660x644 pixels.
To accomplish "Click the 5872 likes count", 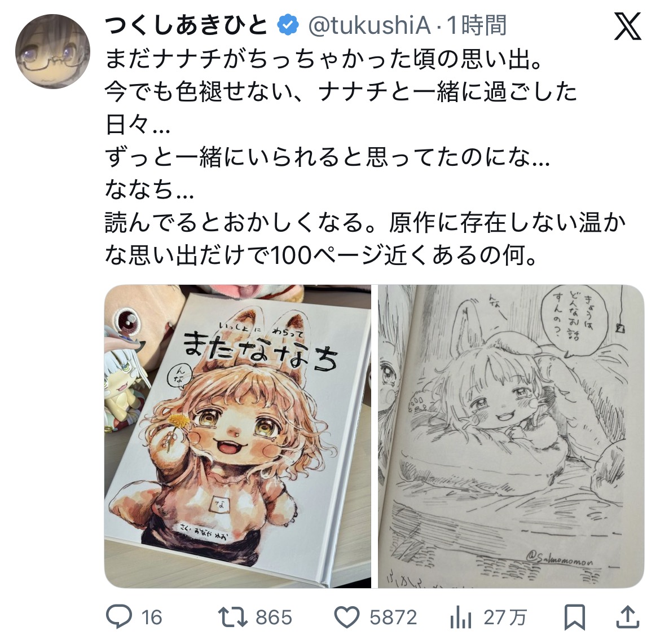I will (x=393, y=617).
